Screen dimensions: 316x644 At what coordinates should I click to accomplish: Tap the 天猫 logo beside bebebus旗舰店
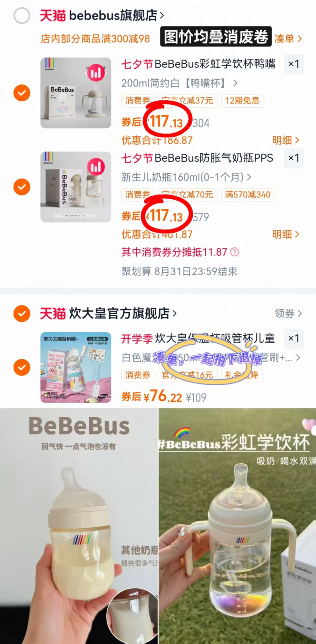coord(53,16)
